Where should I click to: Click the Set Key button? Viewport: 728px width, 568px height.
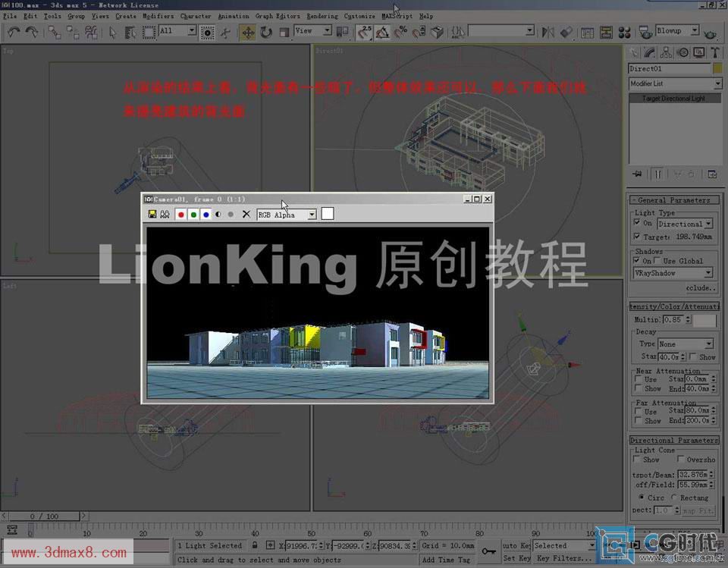coord(516,558)
